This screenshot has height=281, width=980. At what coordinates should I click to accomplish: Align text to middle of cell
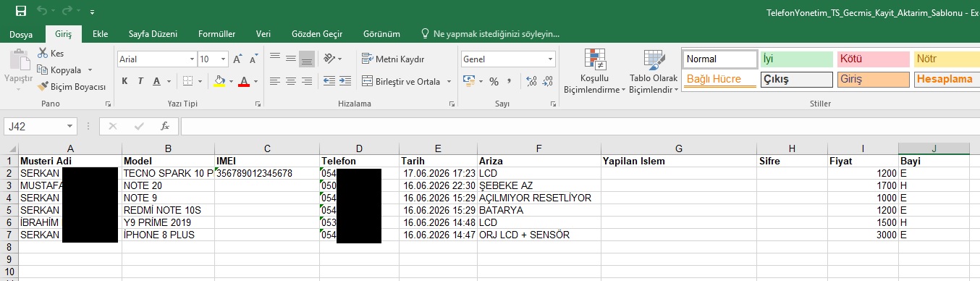(291, 59)
